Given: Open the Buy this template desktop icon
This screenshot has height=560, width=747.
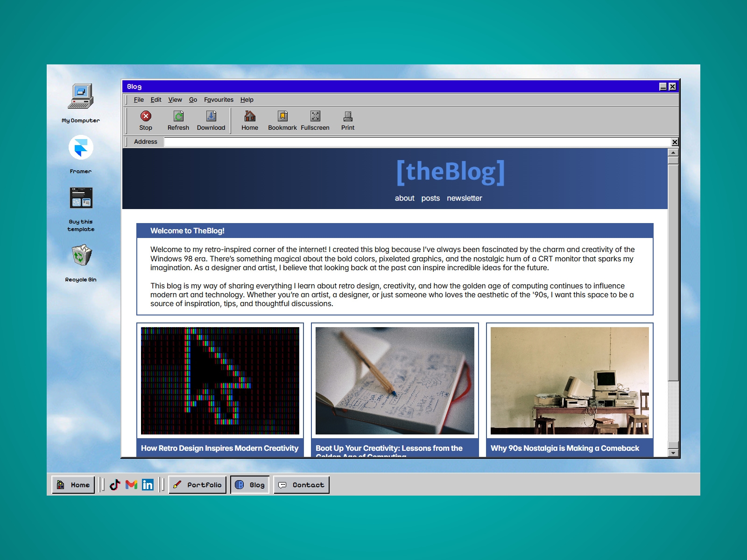Looking at the screenshot, I should 81,198.
